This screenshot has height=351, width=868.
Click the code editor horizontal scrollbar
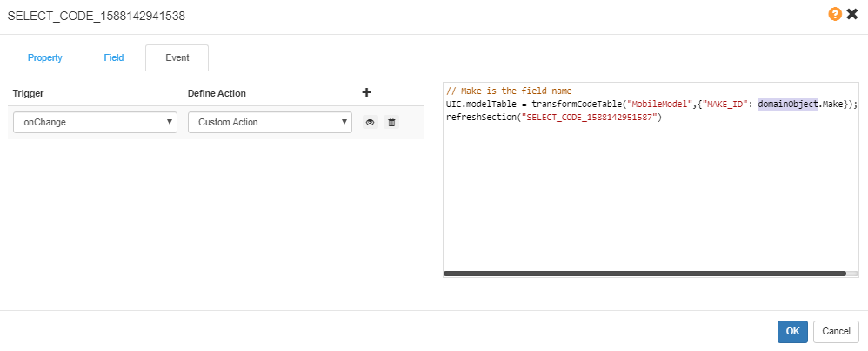(644, 273)
